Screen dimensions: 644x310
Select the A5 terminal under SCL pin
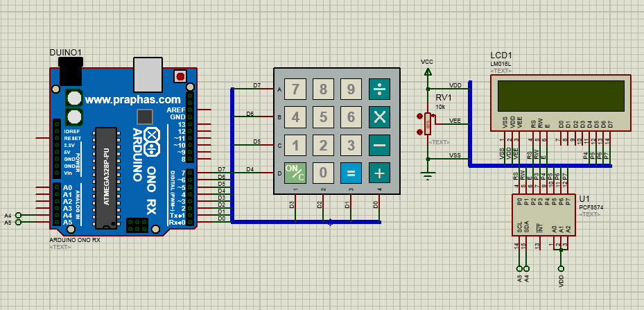[519, 268]
